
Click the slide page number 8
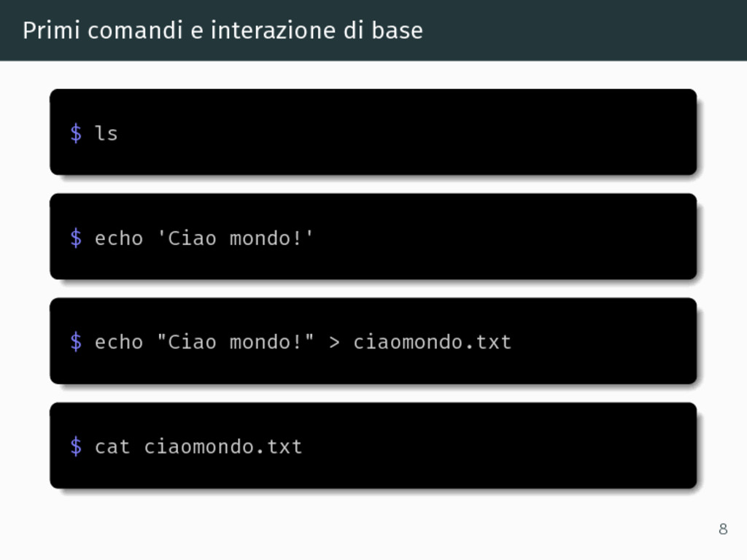coord(723,529)
